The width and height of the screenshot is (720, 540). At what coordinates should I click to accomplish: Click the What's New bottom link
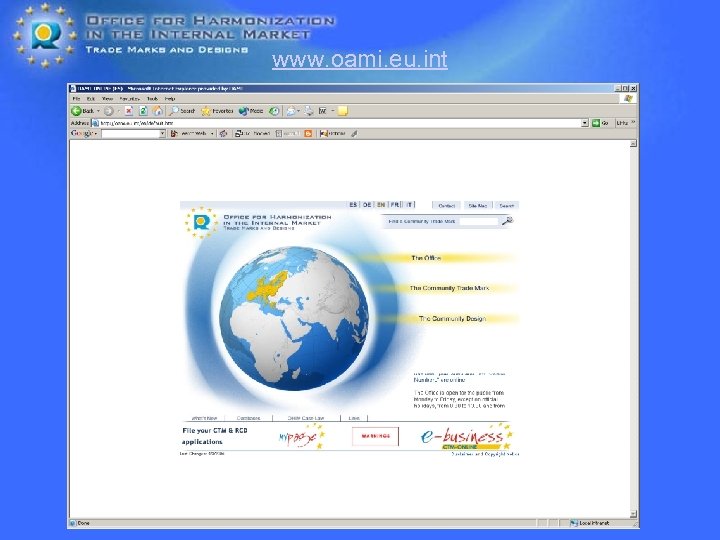[204, 418]
